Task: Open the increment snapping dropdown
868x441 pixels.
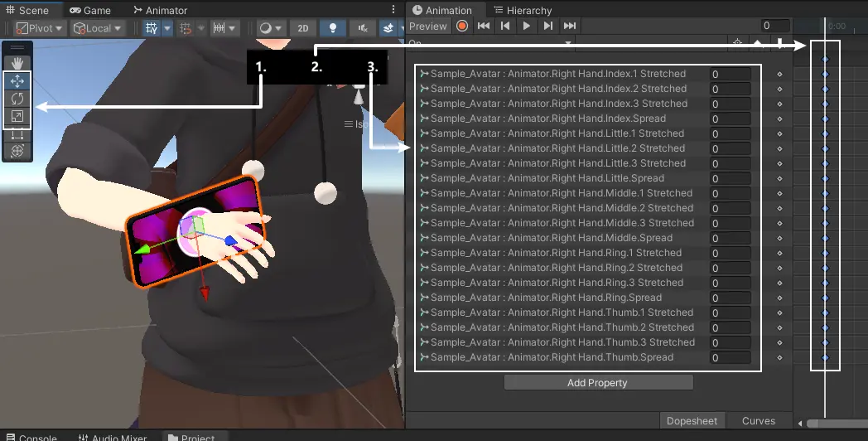Action: tap(224, 28)
